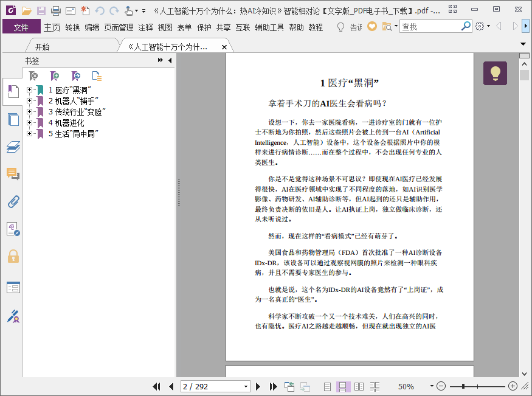Collapse the 书签 panel with the left arrow
Viewport: 532px width, 396px height.
point(170,60)
